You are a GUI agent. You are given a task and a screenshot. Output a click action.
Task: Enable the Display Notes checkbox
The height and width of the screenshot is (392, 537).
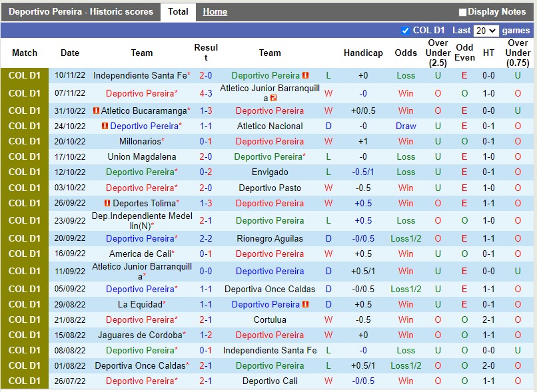click(x=461, y=11)
